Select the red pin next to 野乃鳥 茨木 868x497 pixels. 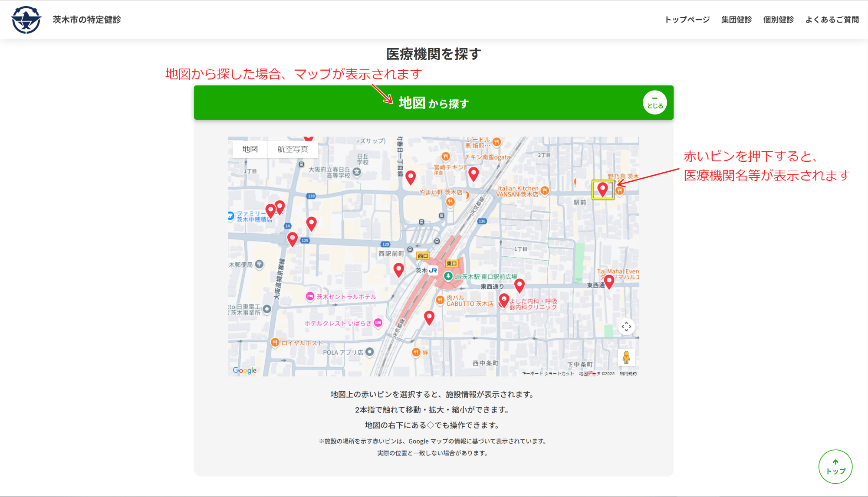(x=602, y=189)
